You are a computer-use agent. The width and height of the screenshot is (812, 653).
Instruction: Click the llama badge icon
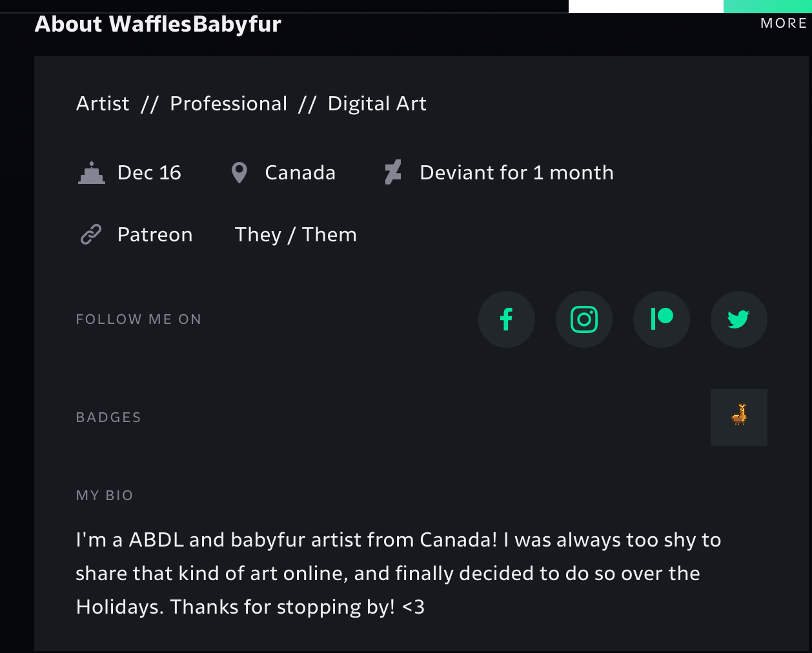pyautogui.click(x=739, y=417)
